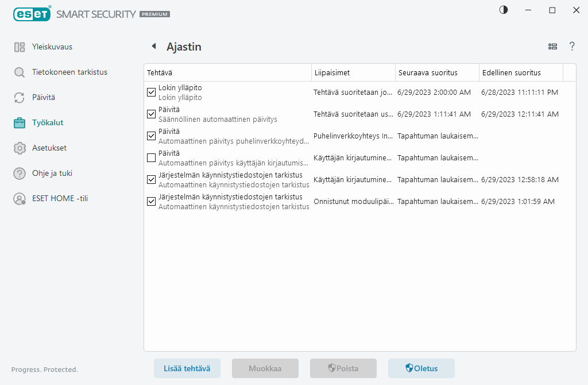Click the Tietokoneen tarkistus magnifier icon
The image size is (588, 385).
[20, 72]
